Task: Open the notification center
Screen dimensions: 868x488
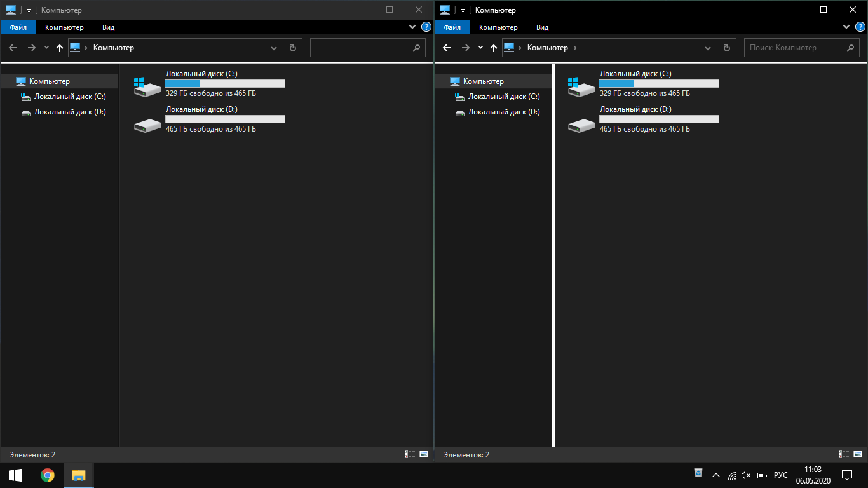Action: [x=846, y=475]
